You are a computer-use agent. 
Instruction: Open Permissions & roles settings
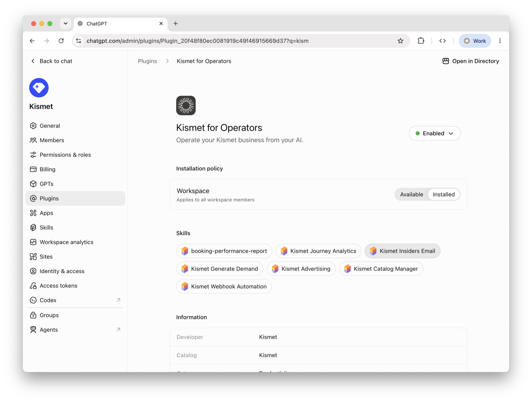[x=75, y=155]
